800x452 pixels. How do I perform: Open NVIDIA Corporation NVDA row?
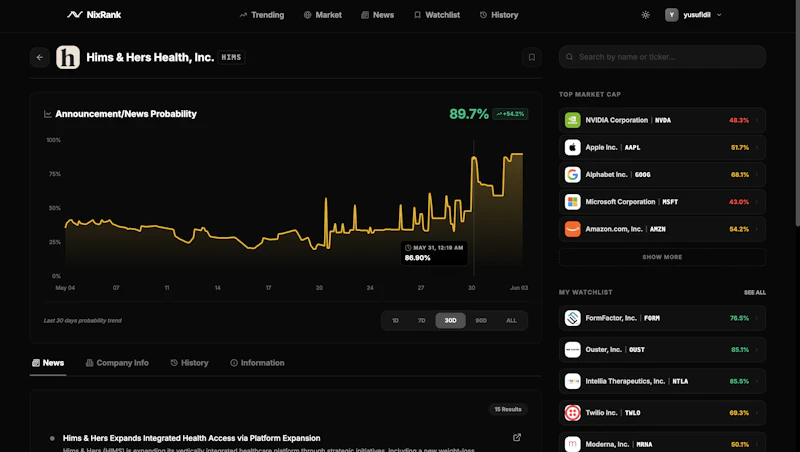tap(662, 120)
